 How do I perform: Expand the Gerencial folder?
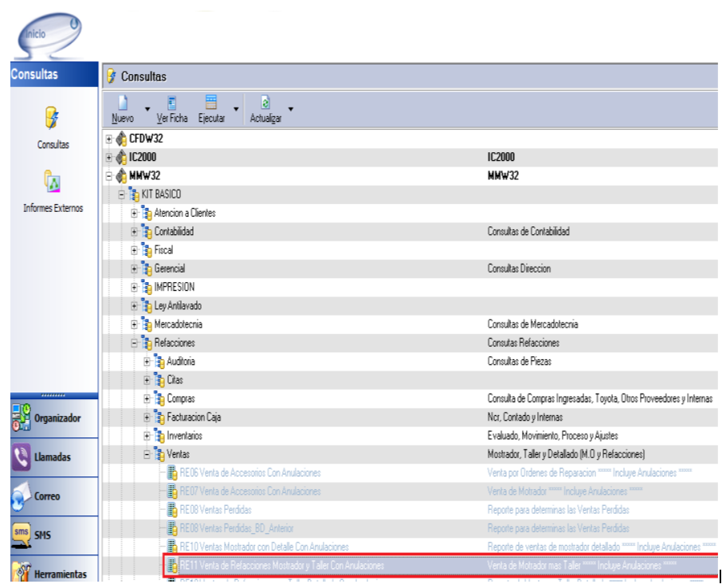(x=134, y=269)
